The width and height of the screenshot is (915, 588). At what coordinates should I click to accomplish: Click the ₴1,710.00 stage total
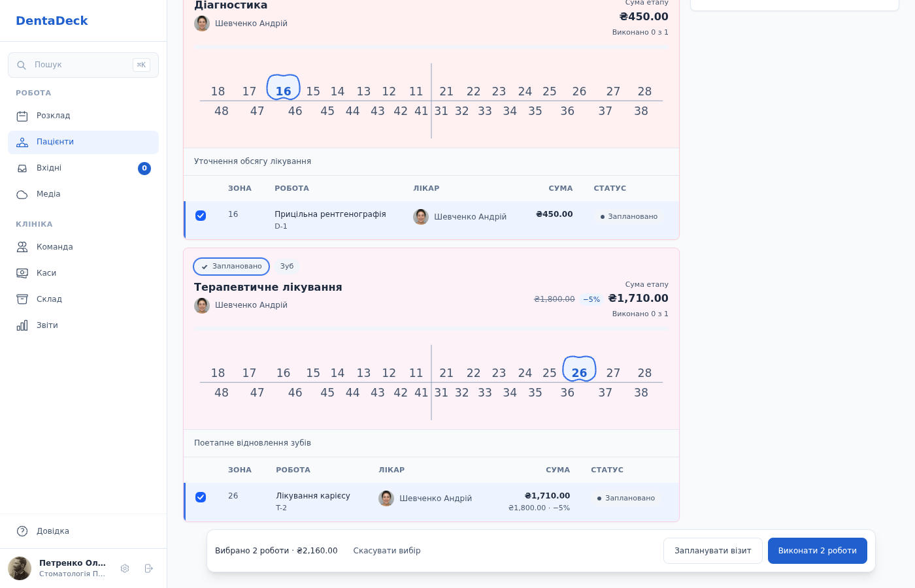pyautogui.click(x=639, y=299)
